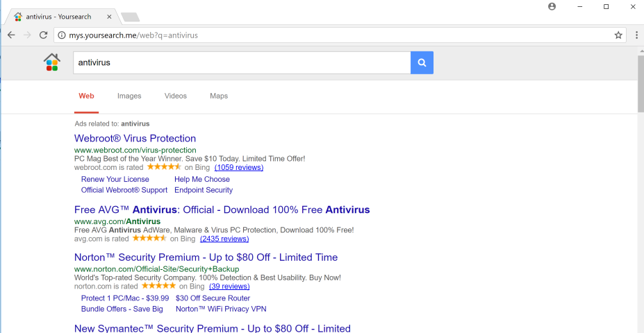This screenshot has height=333, width=644.
Task: Click 'Ads related to: antivirus' text
Action: [112, 123]
